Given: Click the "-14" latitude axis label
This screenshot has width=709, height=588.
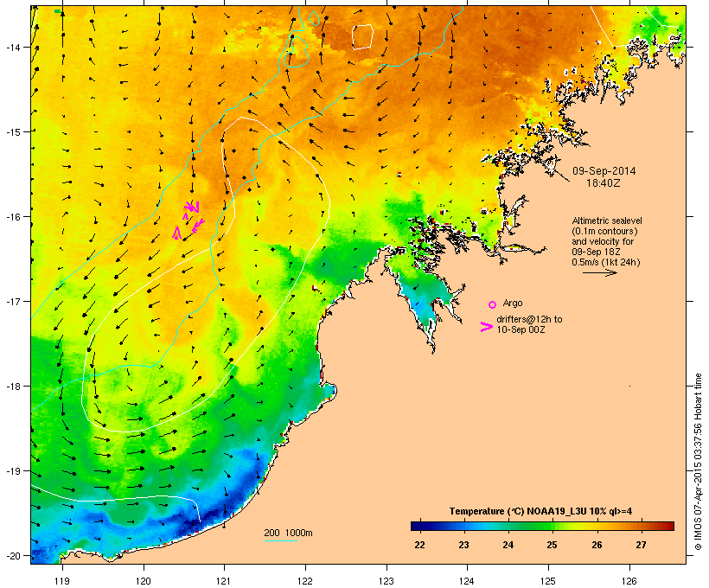Looking at the screenshot, I should tap(12, 47).
